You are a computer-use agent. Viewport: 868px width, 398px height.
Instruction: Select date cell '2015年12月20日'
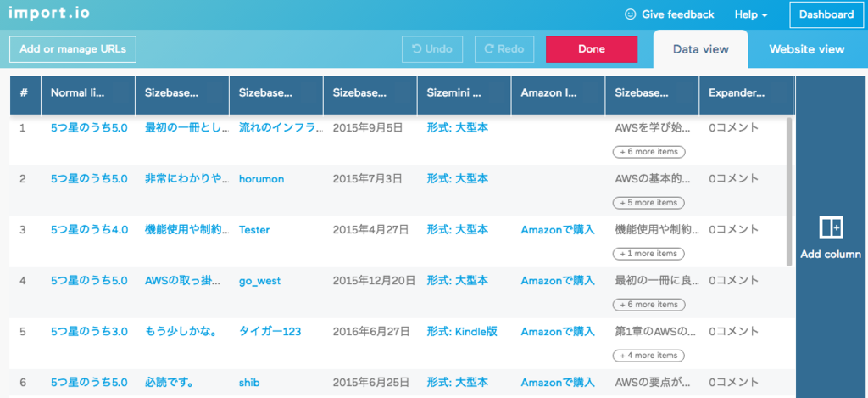pyautogui.click(x=374, y=281)
